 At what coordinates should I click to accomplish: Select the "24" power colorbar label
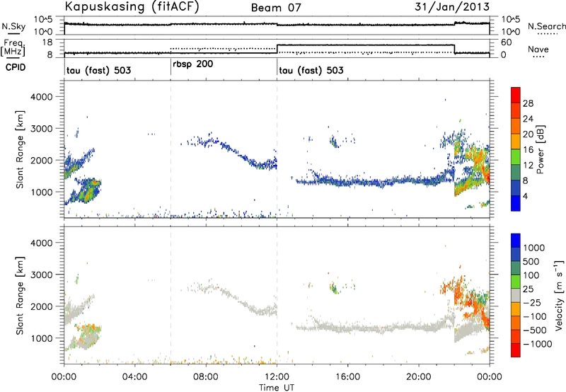tap(528, 119)
